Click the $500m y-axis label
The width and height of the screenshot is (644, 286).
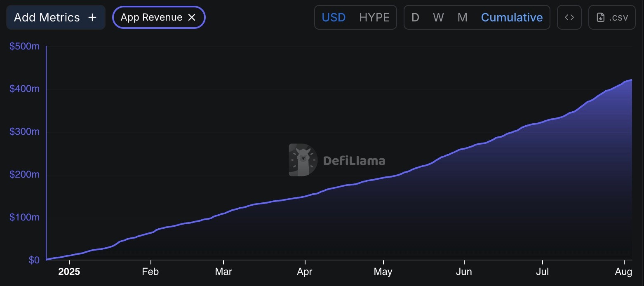click(x=25, y=46)
